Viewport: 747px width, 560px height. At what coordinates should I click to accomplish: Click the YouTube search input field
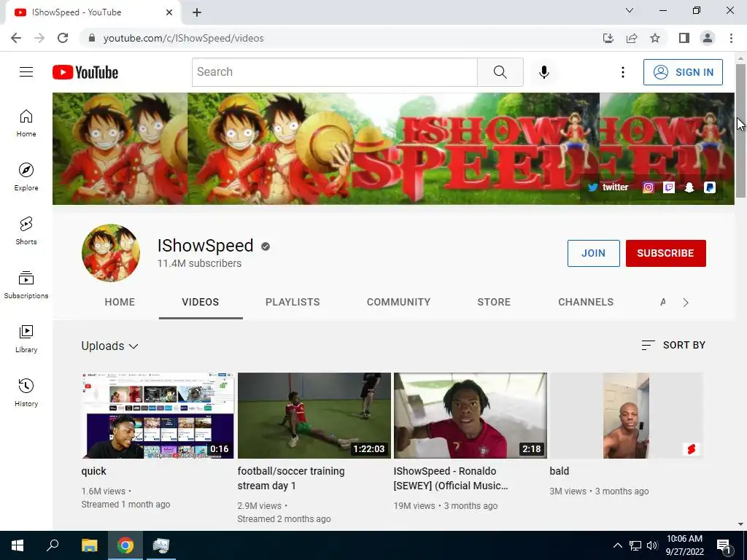click(x=334, y=72)
